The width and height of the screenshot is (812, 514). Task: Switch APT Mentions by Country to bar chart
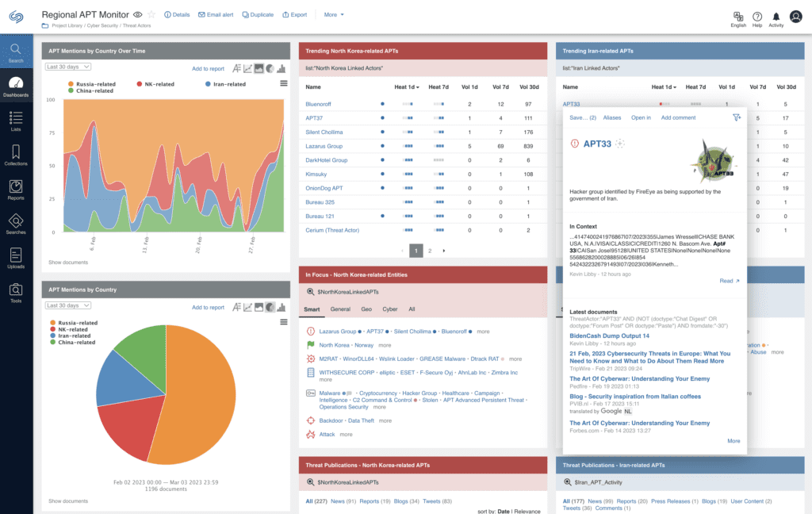[282, 307]
